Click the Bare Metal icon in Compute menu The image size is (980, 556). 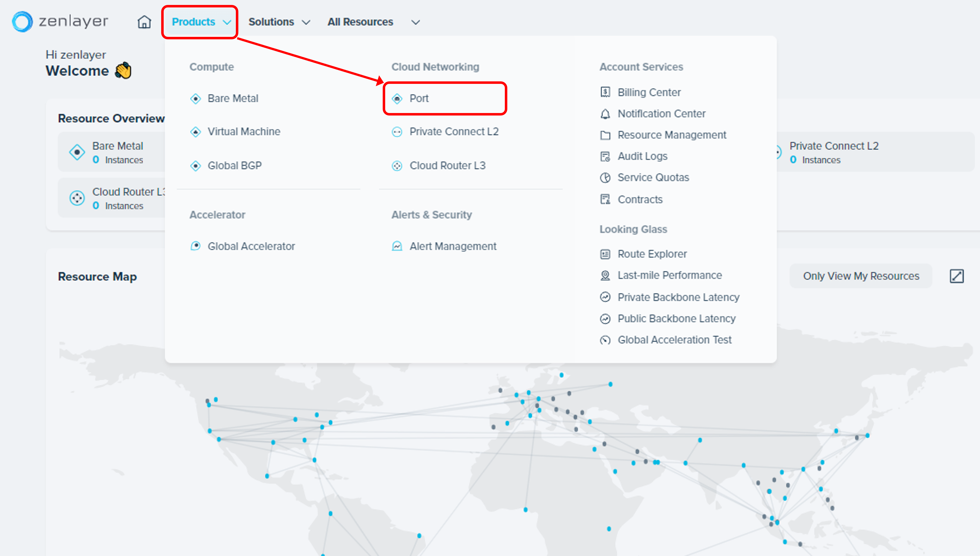point(195,98)
